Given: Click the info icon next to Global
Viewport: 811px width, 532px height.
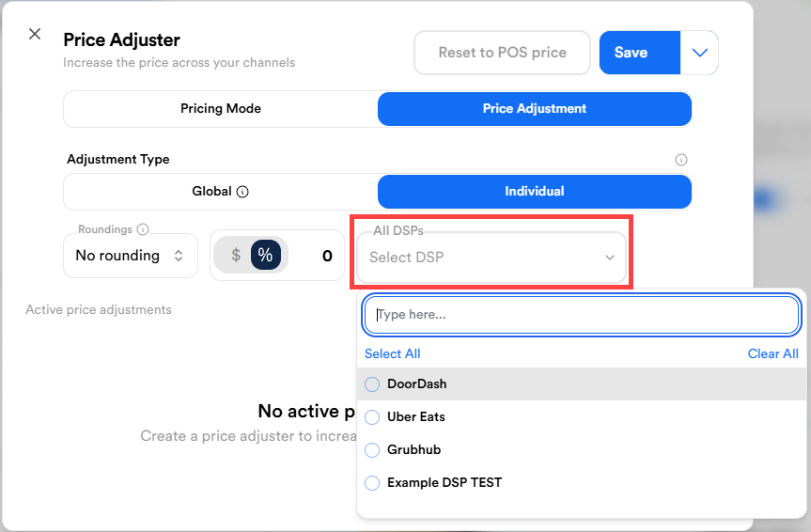Looking at the screenshot, I should [x=242, y=192].
